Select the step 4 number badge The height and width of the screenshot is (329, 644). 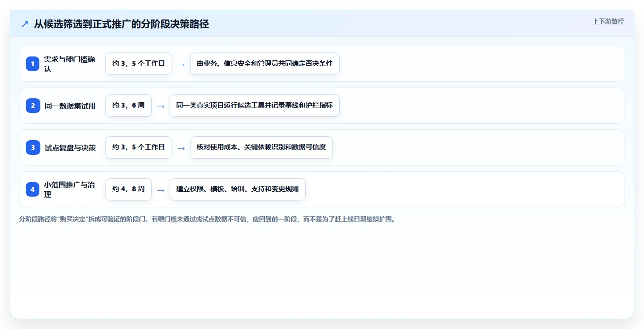click(33, 189)
